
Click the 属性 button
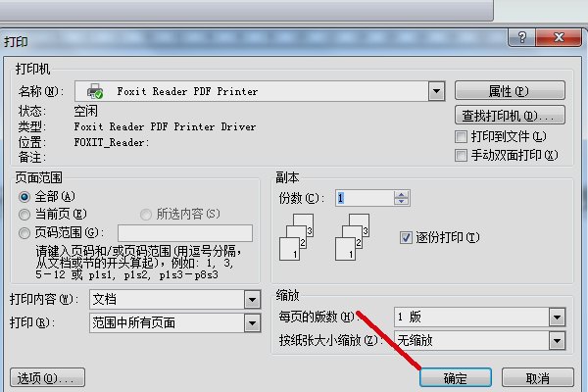click(510, 90)
